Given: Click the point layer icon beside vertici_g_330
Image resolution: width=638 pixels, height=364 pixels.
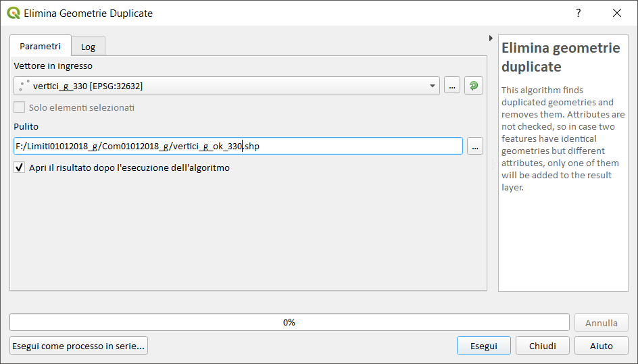Looking at the screenshot, I should pyautogui.click(x=24, y=85).
